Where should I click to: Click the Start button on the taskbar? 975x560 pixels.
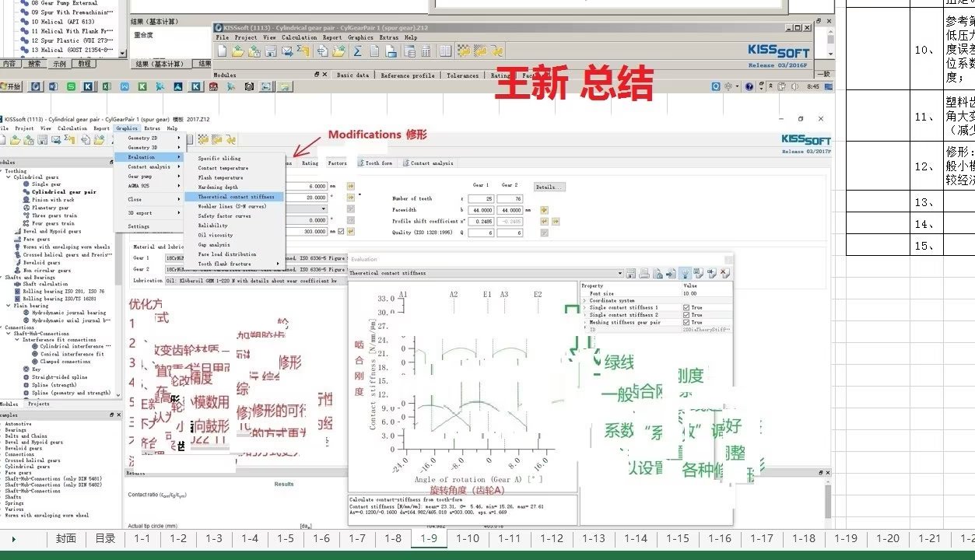(x=11, y=87)
